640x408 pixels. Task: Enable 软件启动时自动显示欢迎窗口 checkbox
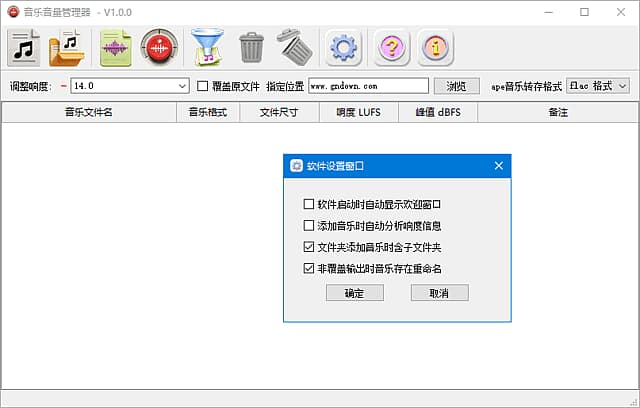[309, 204]
